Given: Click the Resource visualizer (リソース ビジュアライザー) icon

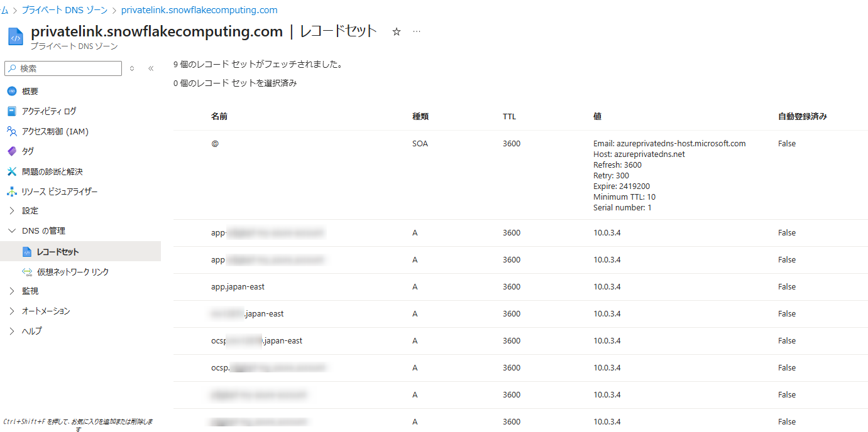Looking at the screenshot, I should [x=12, y=192].
